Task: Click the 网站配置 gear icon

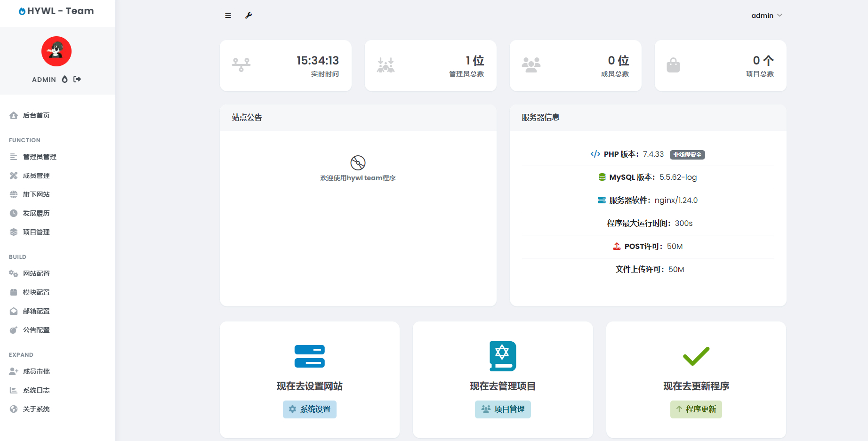Action: (x=13, y=273)
